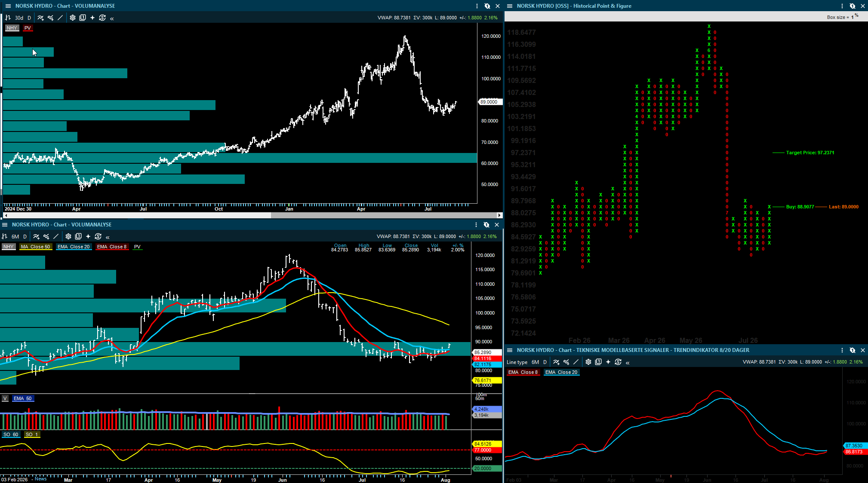
Task: Open three-dot options in Point & Figure header
Action: (x=842, y=6)
